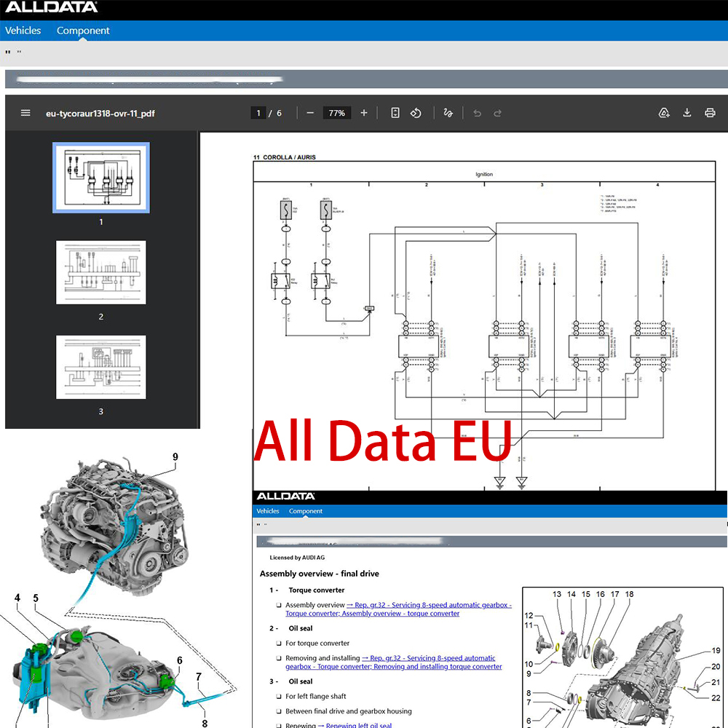Click 'For left flange shaft' bullet text

click(x=316, y=696)
